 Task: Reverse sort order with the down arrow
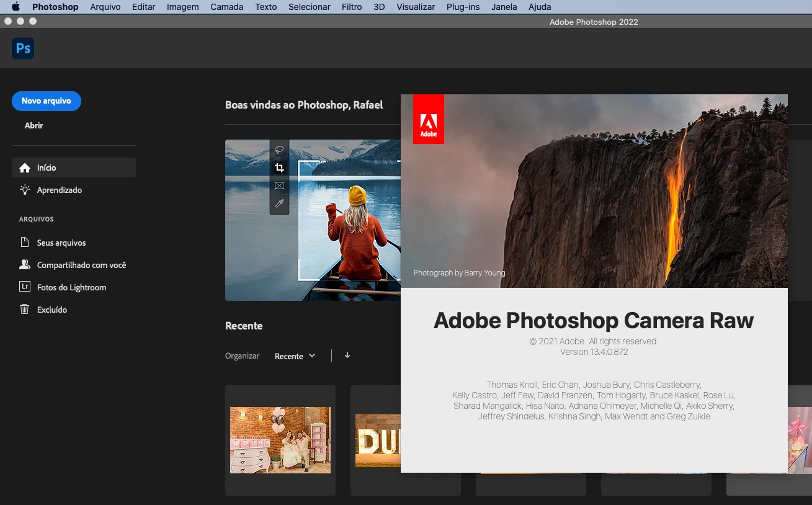(347, 355)
